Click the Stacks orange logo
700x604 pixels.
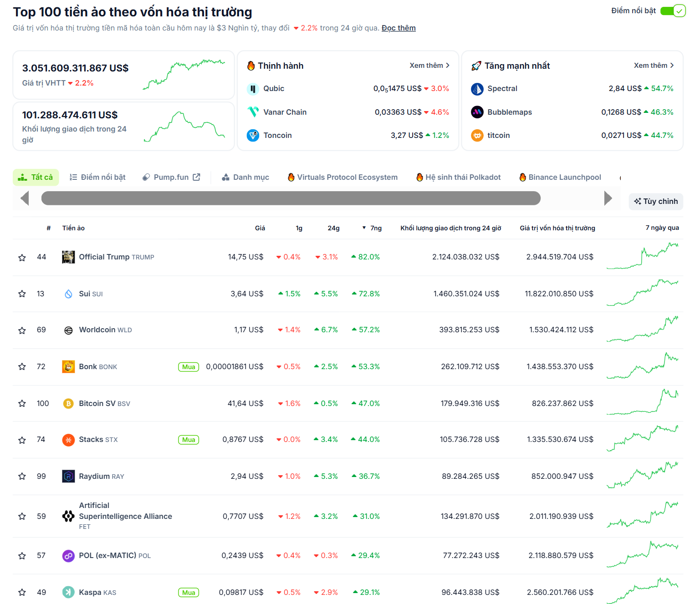tap(68, 440)
